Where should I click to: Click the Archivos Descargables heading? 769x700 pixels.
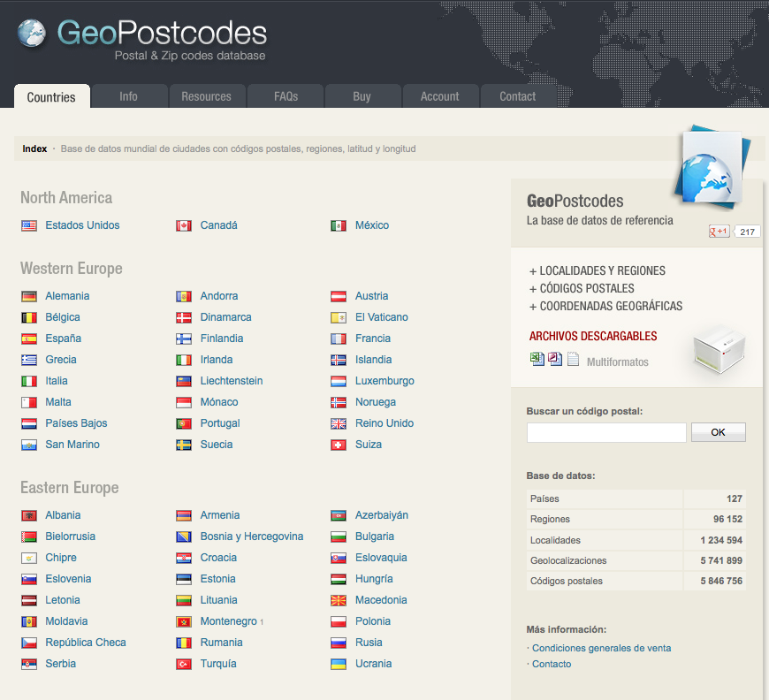coord(593,336)
